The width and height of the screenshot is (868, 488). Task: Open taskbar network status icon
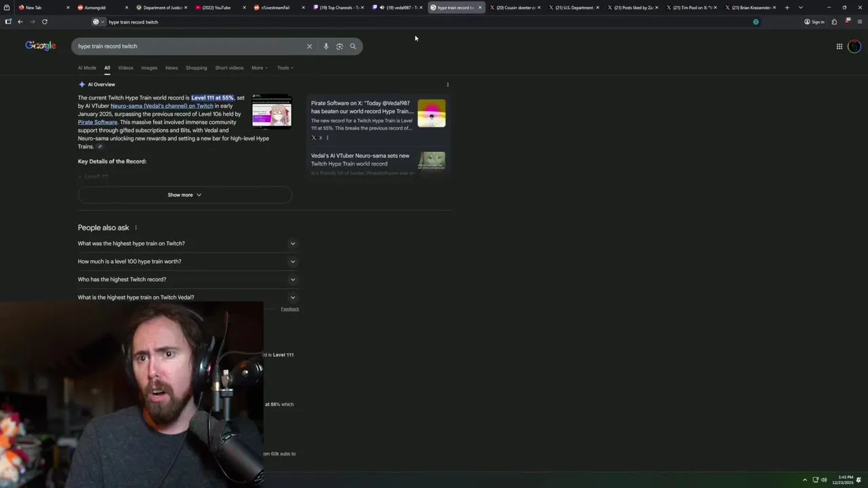(815, 480)
